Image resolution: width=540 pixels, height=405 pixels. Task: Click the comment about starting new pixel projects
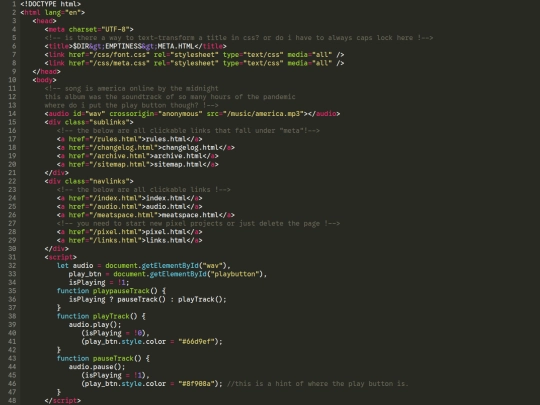click(x=198, y=224)
